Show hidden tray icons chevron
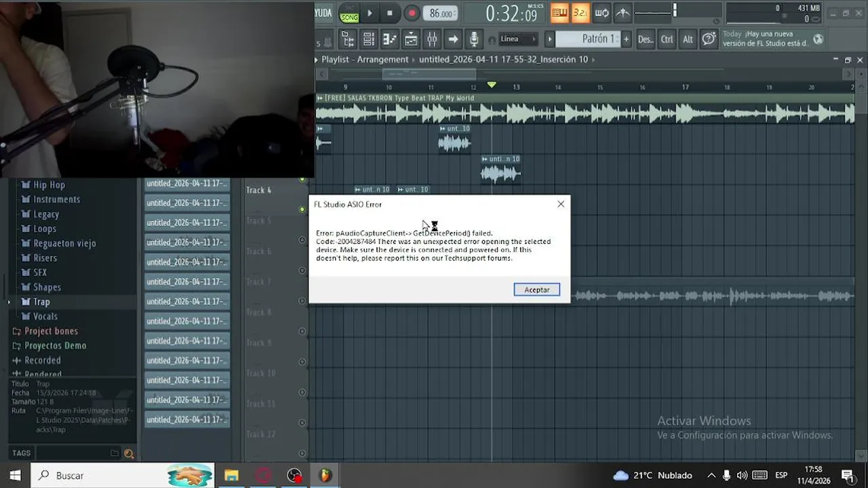Image resolution: width=868 pixels, height=488 pixels. (711, 475)
